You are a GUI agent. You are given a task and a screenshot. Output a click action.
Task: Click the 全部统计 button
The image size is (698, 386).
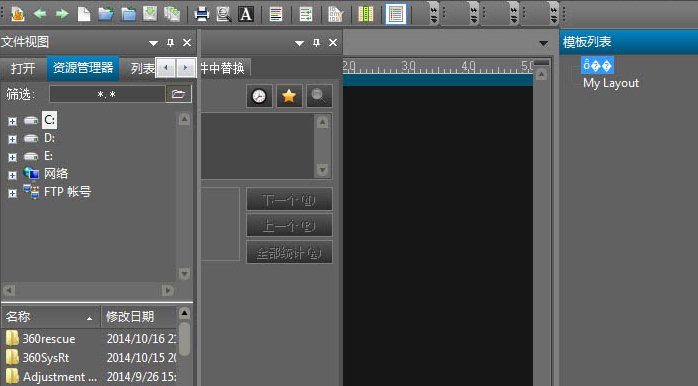(x=289, y=252)
